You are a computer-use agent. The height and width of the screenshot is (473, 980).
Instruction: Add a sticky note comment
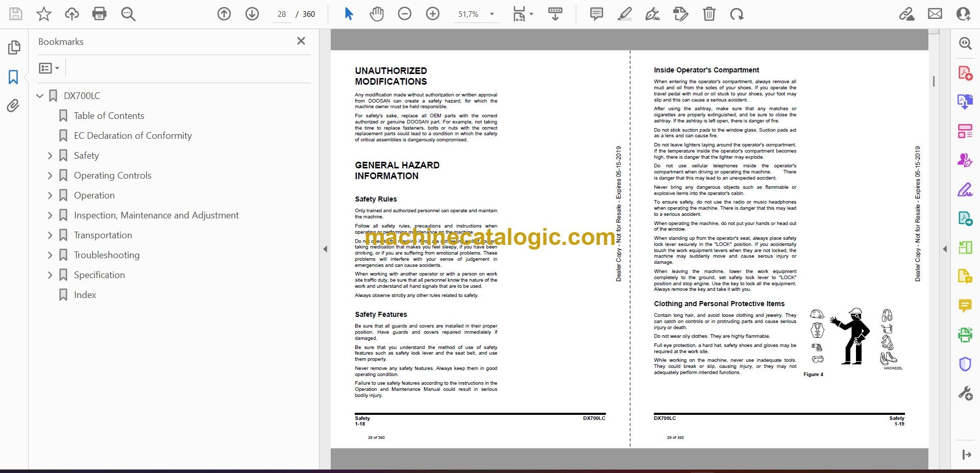click(596, 14)
